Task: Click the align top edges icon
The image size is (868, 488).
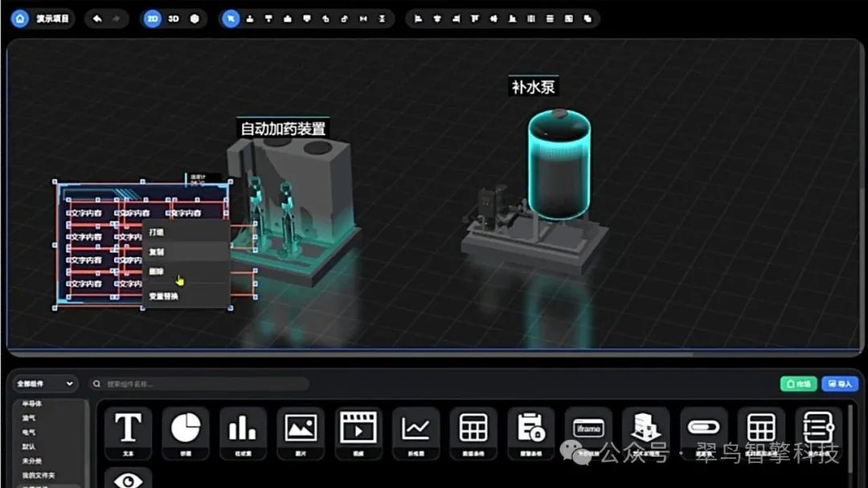Action: click(x=475, y=18)
